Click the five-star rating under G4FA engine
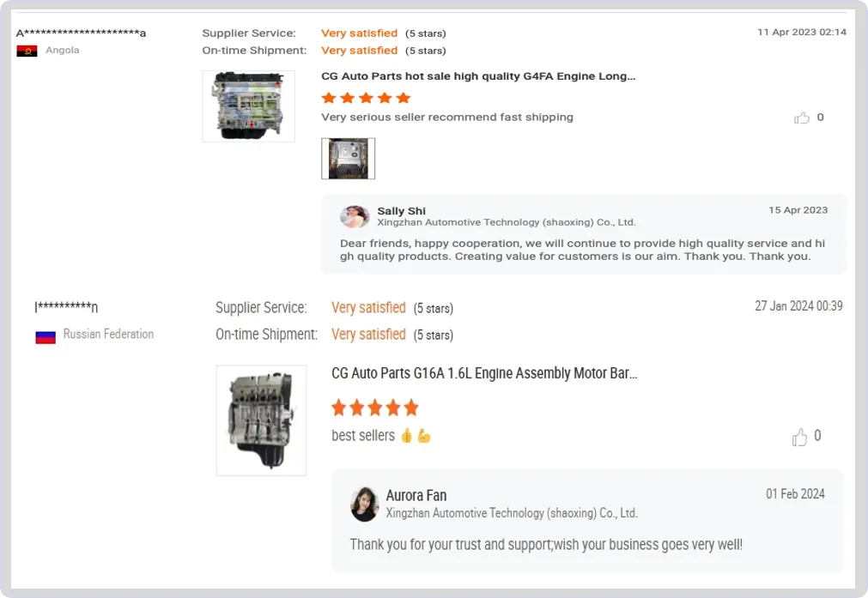 pyautogui.click(x=366, y=98)
